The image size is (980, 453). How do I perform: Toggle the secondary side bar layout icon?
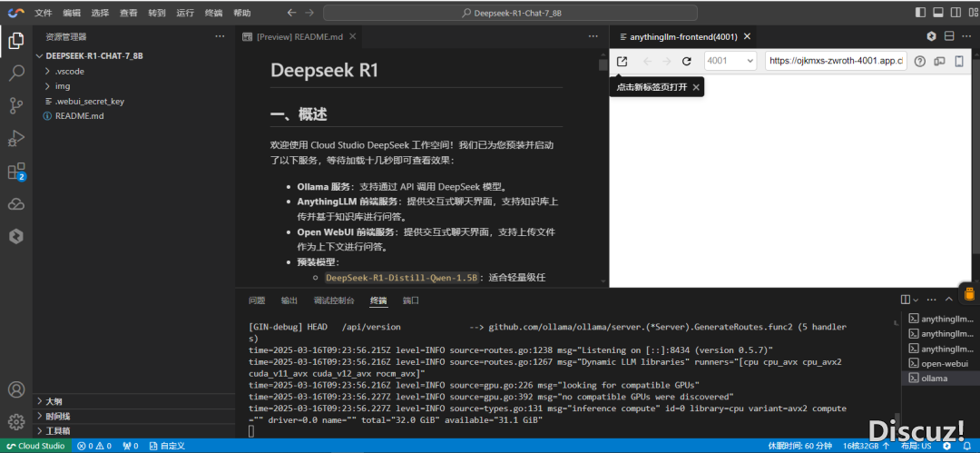coord(955,13)
